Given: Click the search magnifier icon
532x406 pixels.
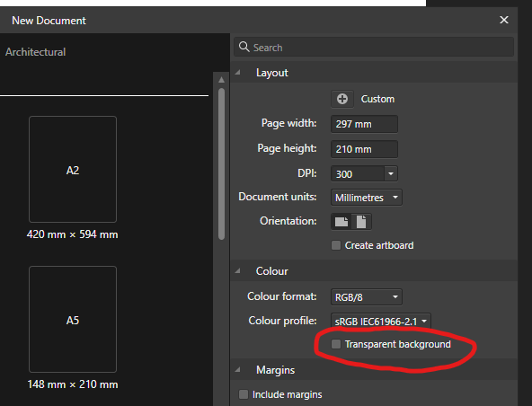Looking at the screenshot, I should tap(244, 47).
